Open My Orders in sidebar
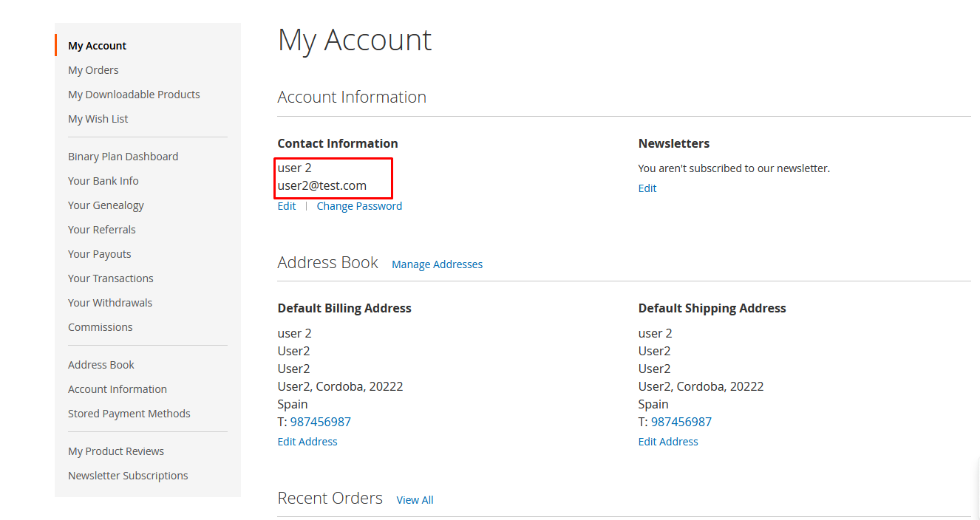The image size is (980, 520). [93, 70]
